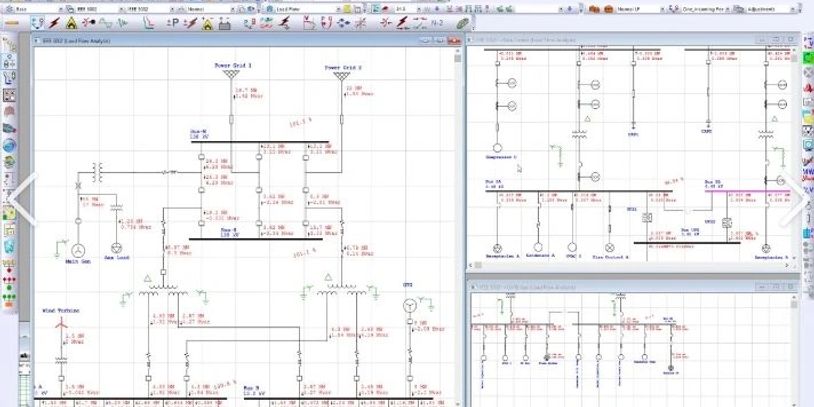Image resolution: width=814 pixels, height=407 pixels.
Task: Click the Battery sizing icon
Action: point(224,23)
